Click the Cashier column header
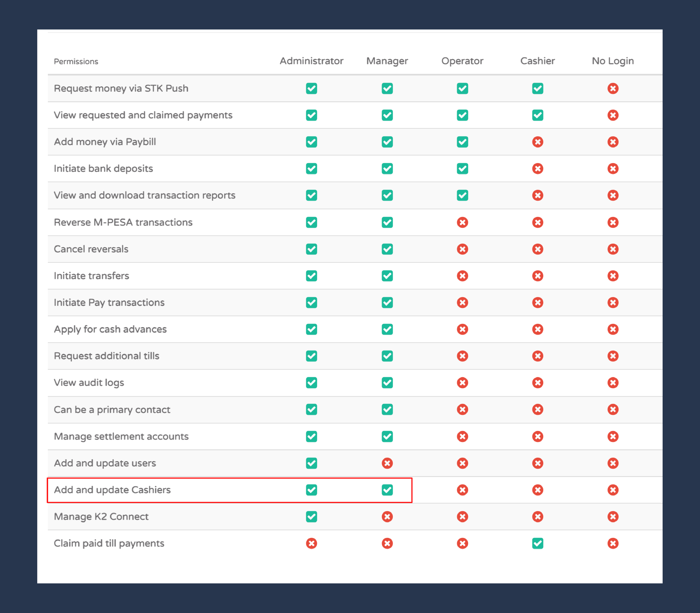 (537, 61)
